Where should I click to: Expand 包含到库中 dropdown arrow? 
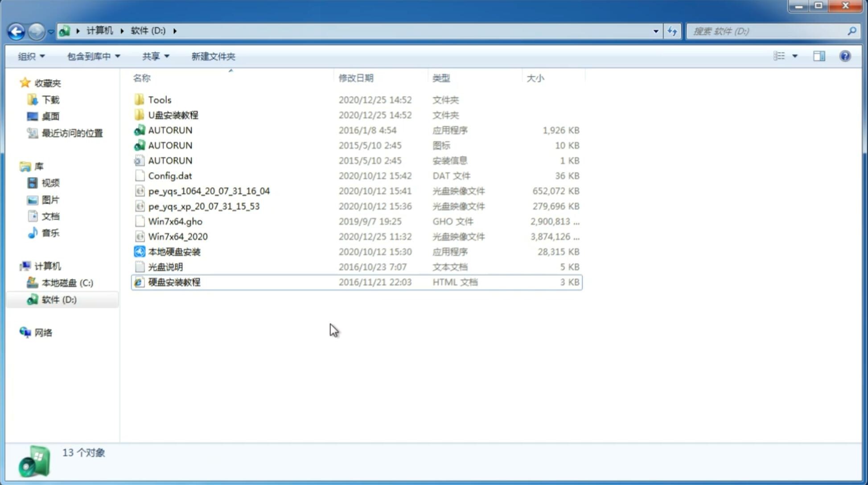pos(118,56)
